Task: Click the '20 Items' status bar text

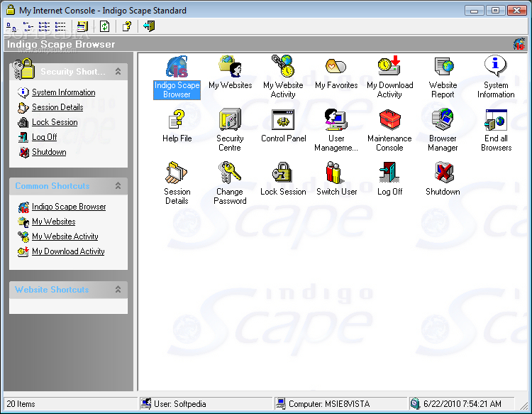Action: tap(21, 404)
